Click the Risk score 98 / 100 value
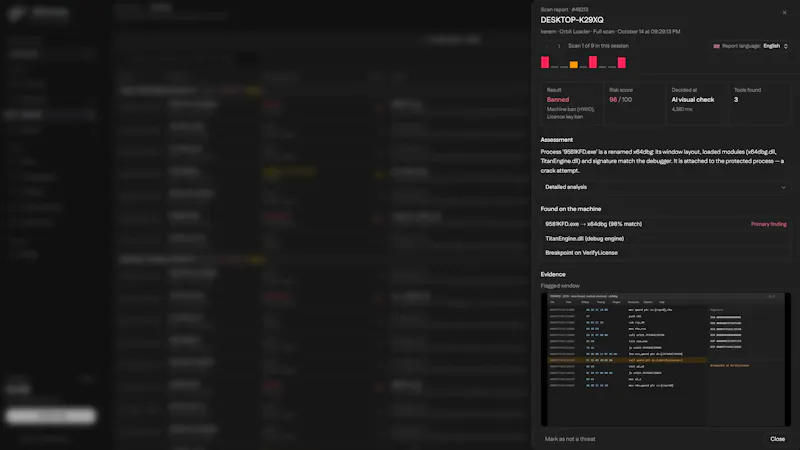The image size is (800, 450). point(620,99)
